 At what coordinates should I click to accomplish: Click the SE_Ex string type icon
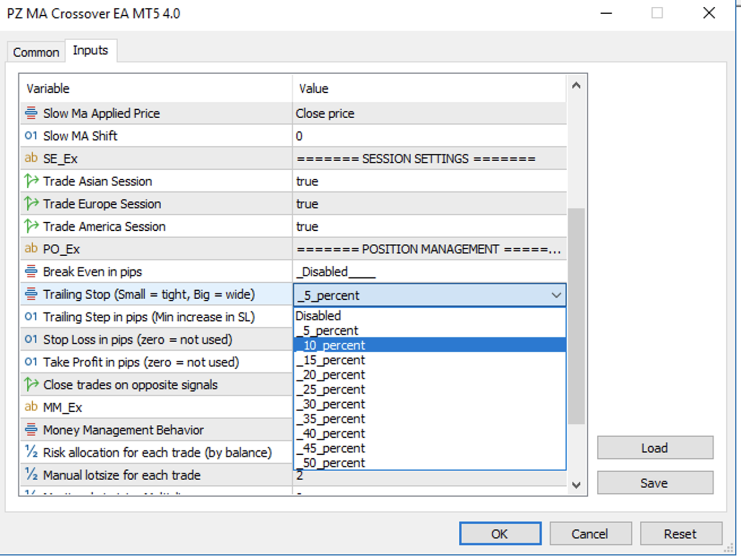click(x=31, y=158)
